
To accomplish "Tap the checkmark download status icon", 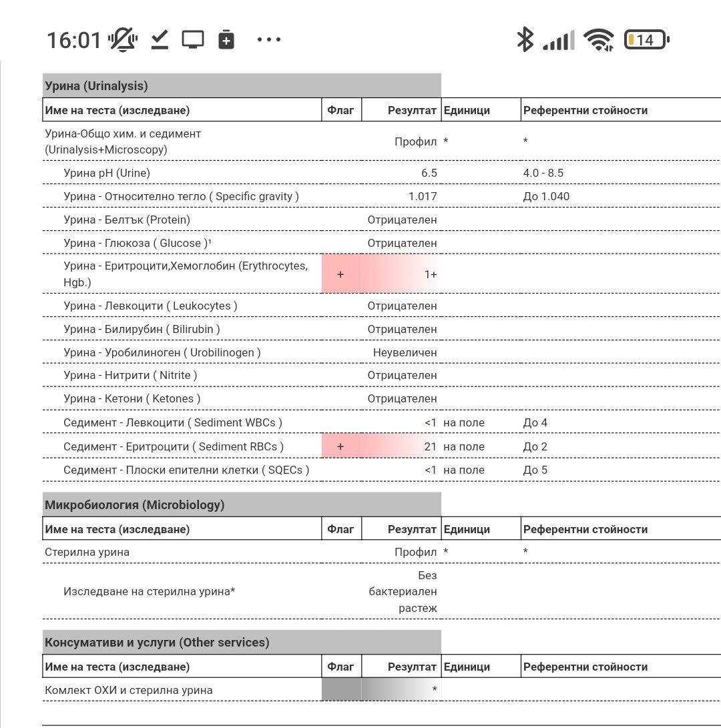I will click(x=159, y=40).
